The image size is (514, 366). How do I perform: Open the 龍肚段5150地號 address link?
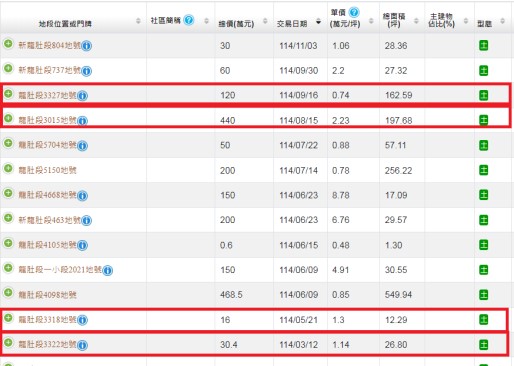47,170
